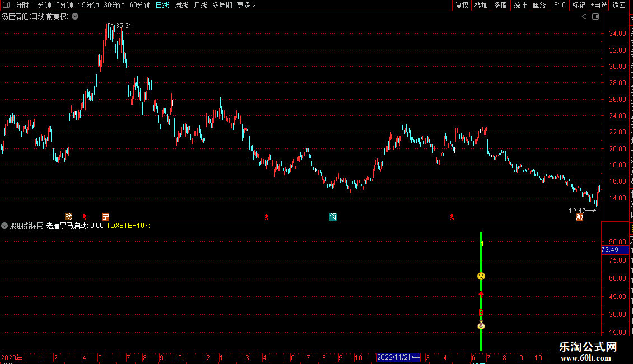Click the 解 event marker

tap(333, 217)
